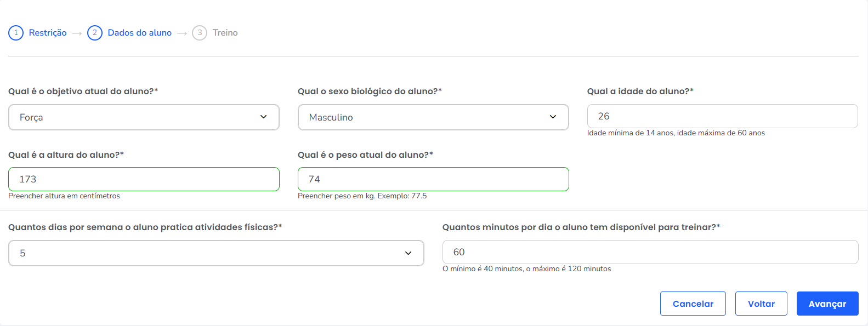Click the Voltar button
The height and width of the screenshot is (326, 868).
[761, 304]
